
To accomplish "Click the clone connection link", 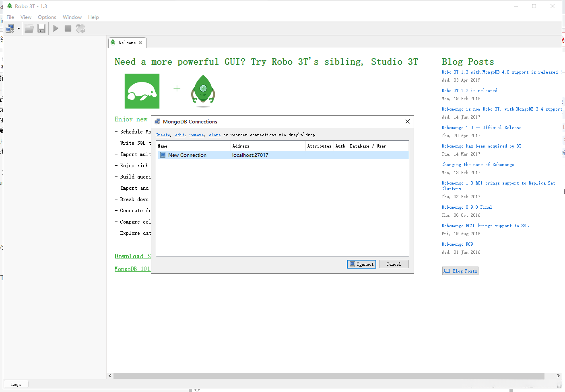I will coord(215,135).
